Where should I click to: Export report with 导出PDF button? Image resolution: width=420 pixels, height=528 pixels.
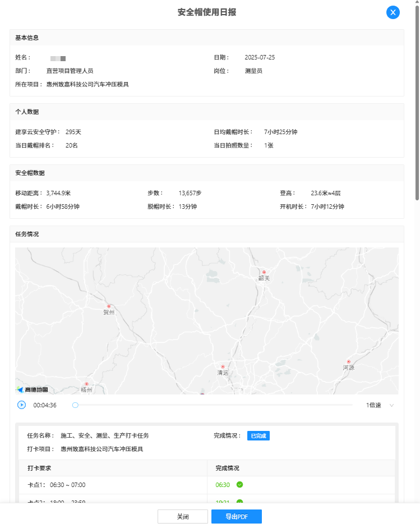tap(236, 517)
